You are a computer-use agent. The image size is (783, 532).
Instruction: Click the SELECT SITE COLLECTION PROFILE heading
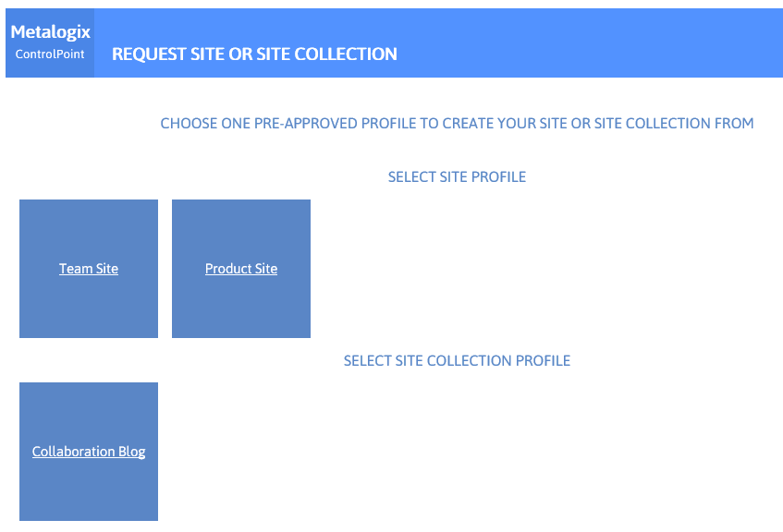click(457, 360)
